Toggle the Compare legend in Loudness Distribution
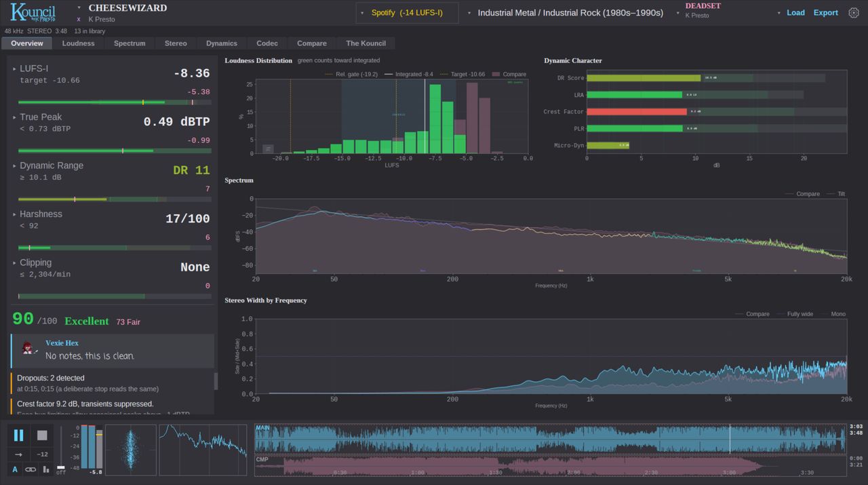 509,75
